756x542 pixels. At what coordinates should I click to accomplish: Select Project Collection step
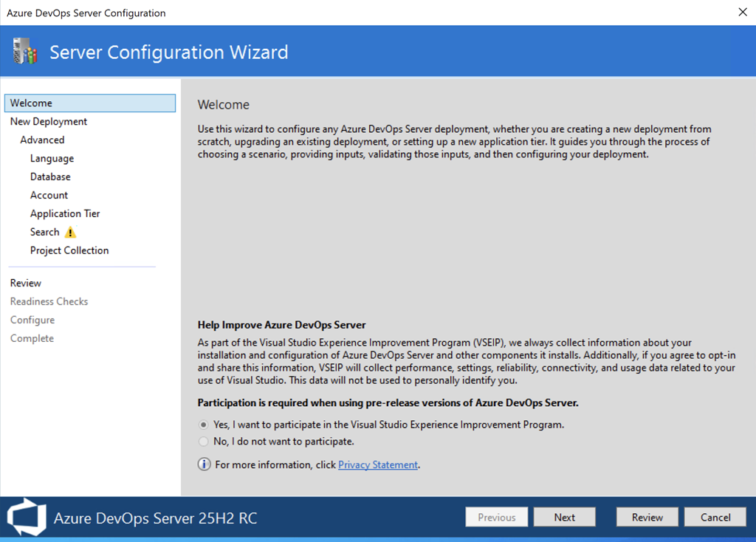tap(69, 250)
